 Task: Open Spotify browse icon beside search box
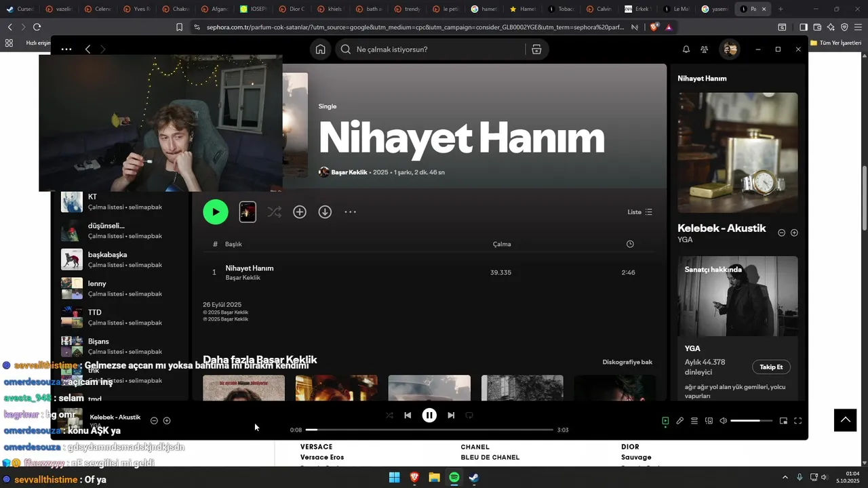(536, 49)
